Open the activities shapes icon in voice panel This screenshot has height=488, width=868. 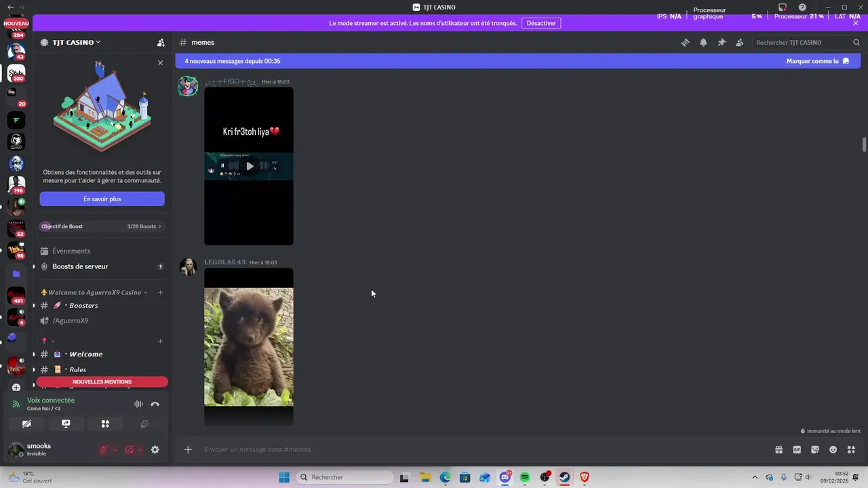coord(105,424)
